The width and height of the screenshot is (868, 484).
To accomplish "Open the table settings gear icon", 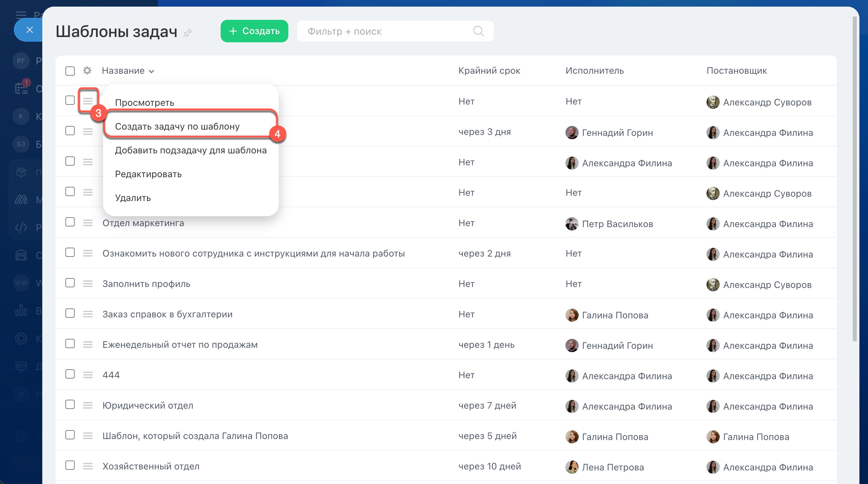I will (x=87, y=70).
